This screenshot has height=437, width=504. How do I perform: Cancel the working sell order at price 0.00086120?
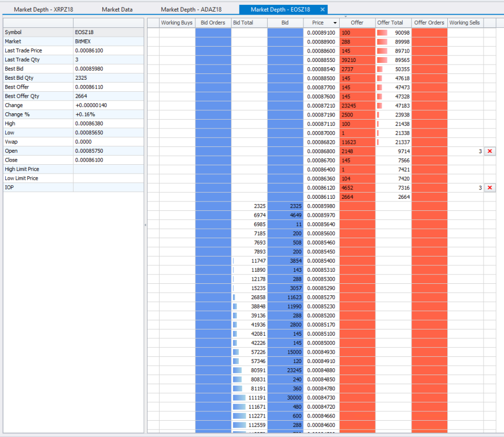[x=490, y=187]
